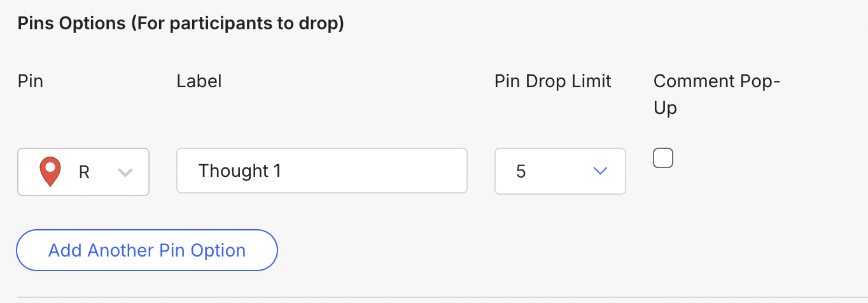This screenshot has height=303, width=868.
Task: Click the text Thought 1 in the field
Action: pos(239,171)
